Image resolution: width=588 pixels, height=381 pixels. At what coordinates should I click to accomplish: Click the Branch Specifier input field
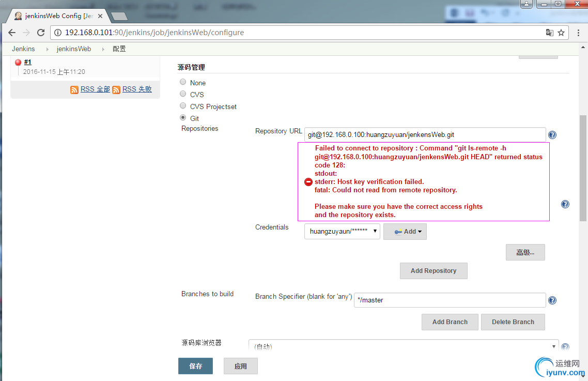click(x=450, y=300)
